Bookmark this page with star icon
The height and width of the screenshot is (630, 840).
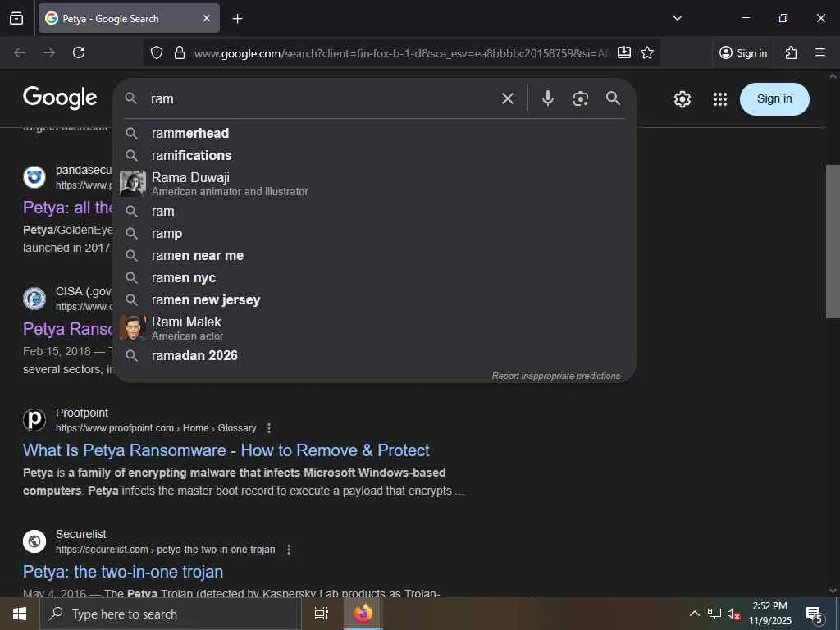(x=647, y=52)
